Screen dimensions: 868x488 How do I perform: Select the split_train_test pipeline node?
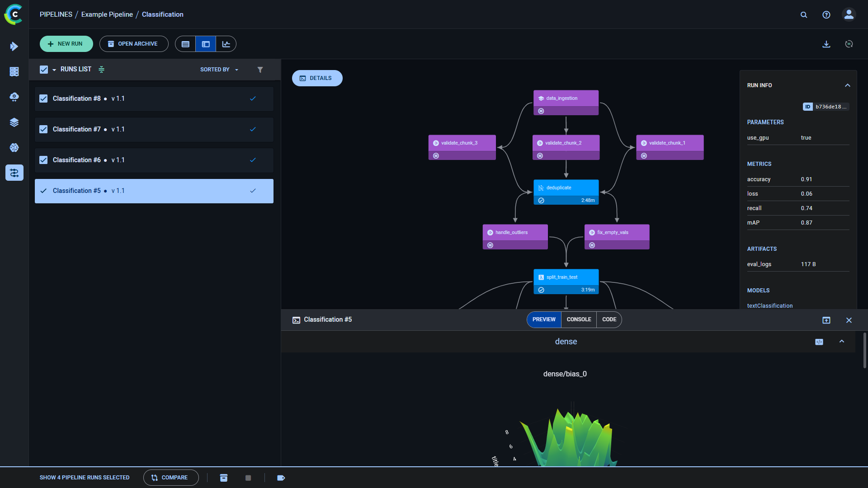566,277
